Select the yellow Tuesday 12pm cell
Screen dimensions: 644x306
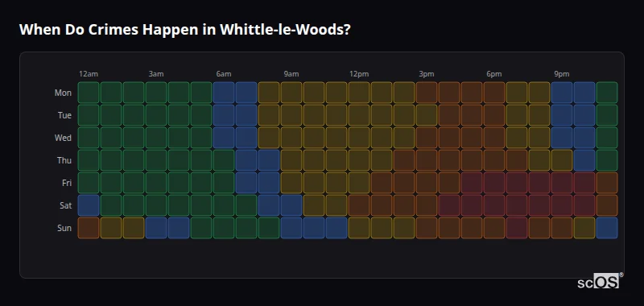point(359,115)
